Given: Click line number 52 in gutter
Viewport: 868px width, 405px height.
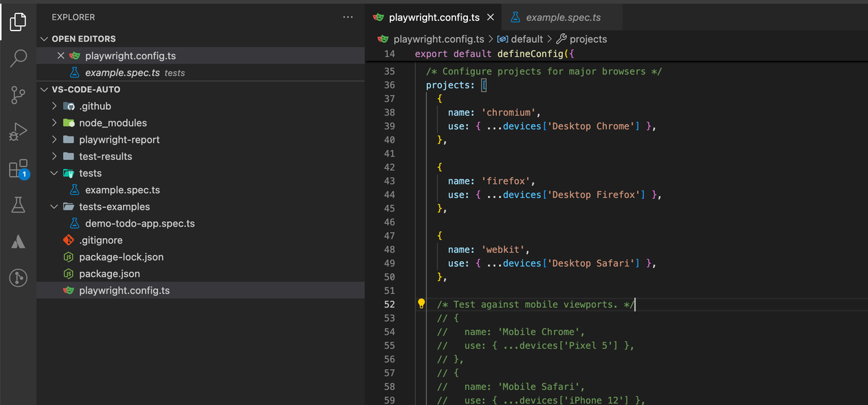Looking at the screenshot, I should [x=389, y=304].
